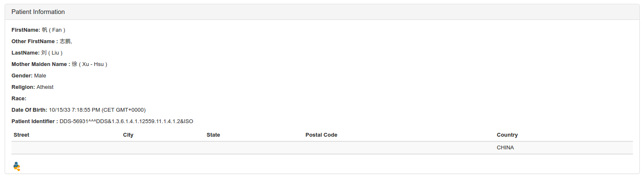
Task: Click the Patient Identifier label
Action: (x=35, y=121)
